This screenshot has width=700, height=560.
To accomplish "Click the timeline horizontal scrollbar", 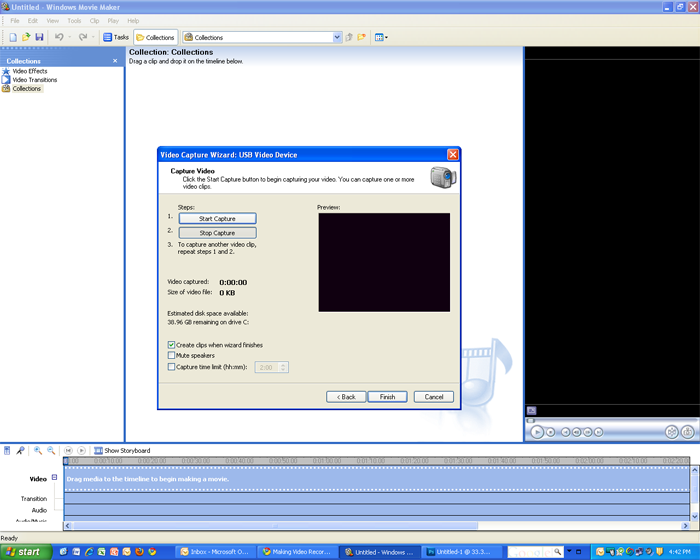I will (275, 526).
